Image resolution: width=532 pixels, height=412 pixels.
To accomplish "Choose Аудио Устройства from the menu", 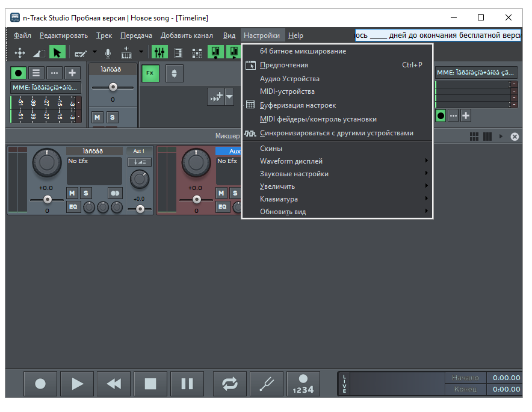I will coord(289,79).
